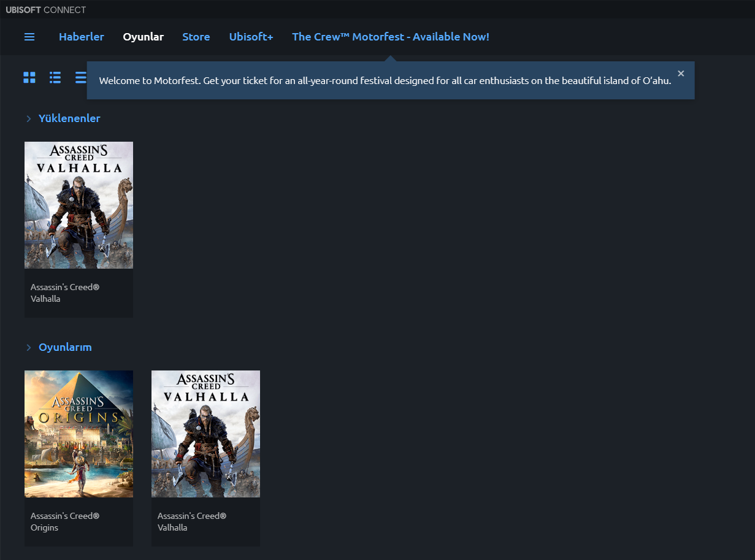
Task: Click Assassin's Creed Valhalla title under Oyunlarım
Action: pyautogui.click(x=192, y=522)
